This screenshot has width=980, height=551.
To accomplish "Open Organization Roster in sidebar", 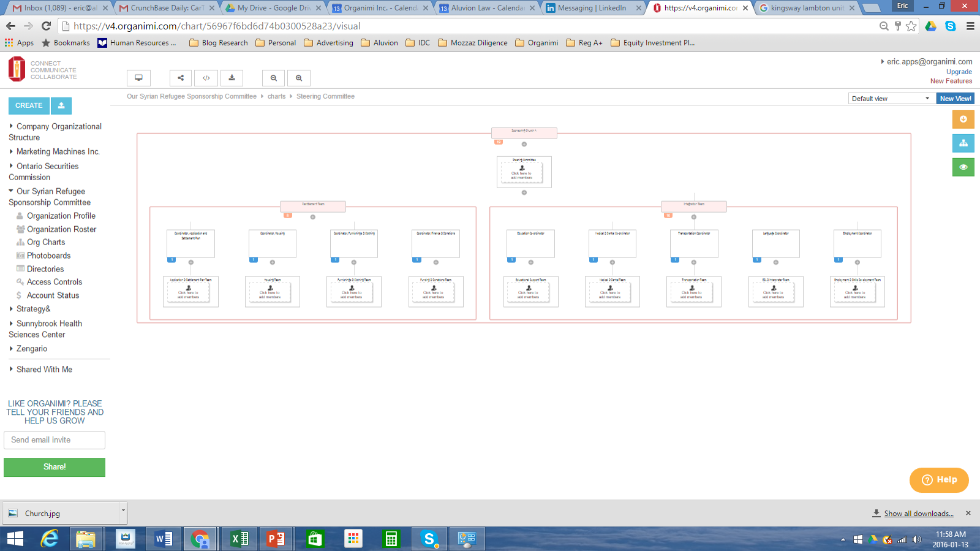I will pyautogui.click(x=61, y=229).
